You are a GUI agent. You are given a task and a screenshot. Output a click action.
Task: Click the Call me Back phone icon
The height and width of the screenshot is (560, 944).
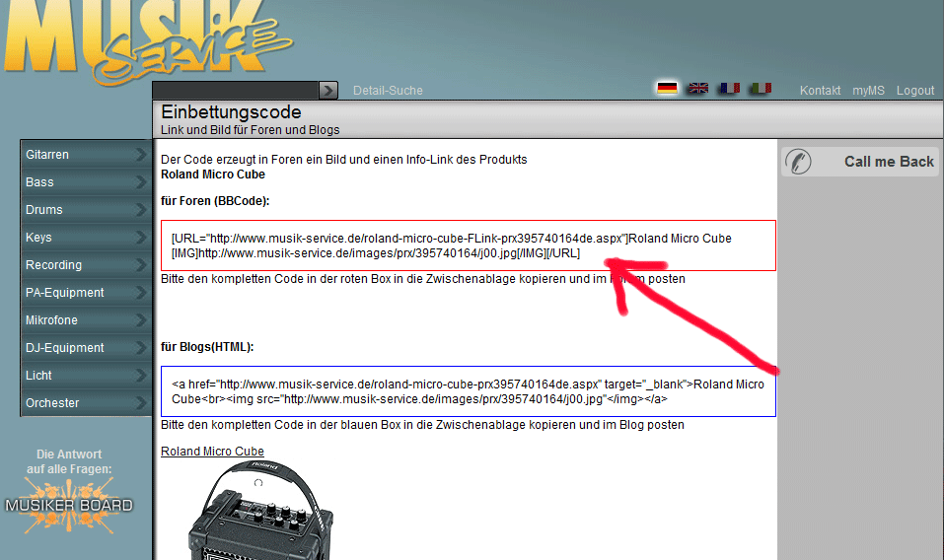[x=798, y=162]
